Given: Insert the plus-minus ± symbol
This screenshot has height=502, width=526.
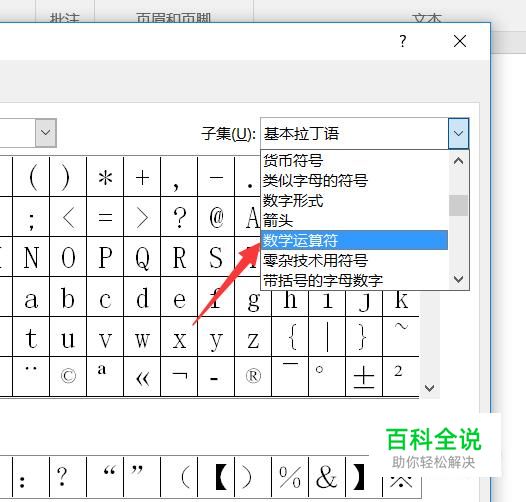Looking at the screenshot, I should pyautogui.click(x=364, y=376).
